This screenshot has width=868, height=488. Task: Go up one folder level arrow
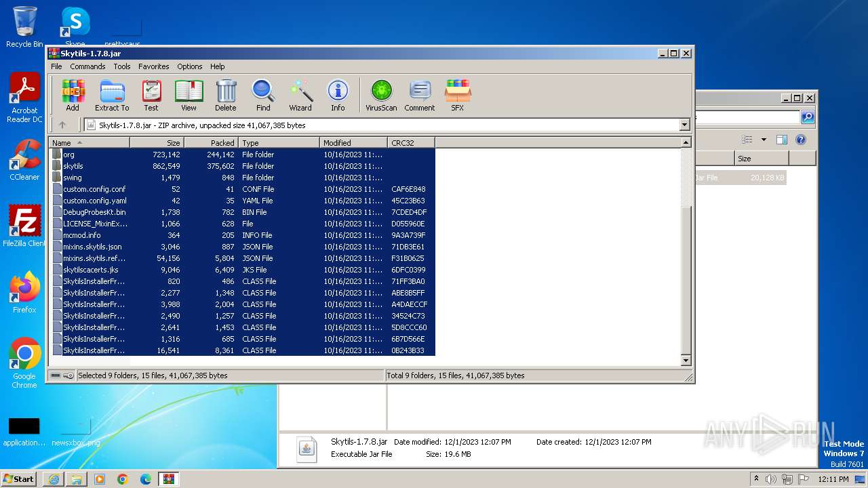[x=62, y=125]
